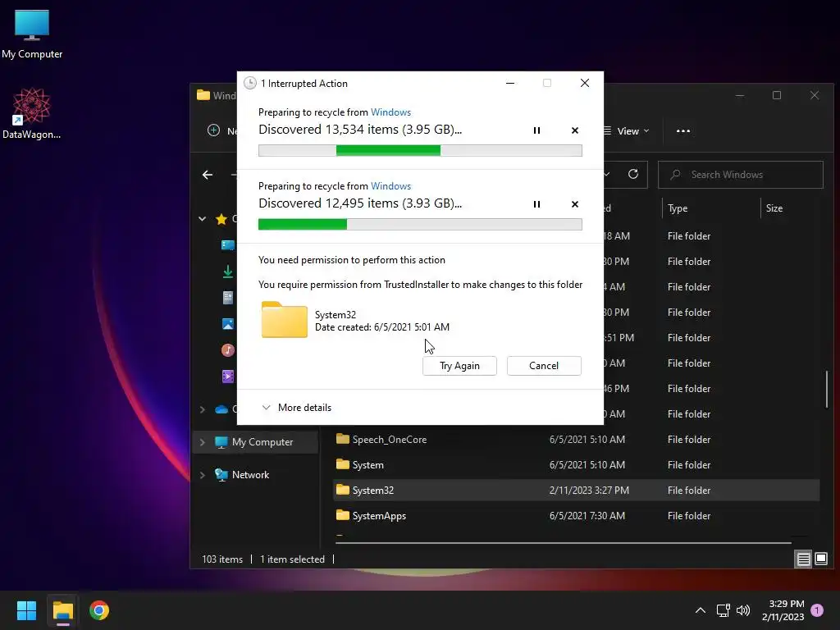Screen dimensions: 840x630
Task: Click the Search Windows field
Action: 741,175
